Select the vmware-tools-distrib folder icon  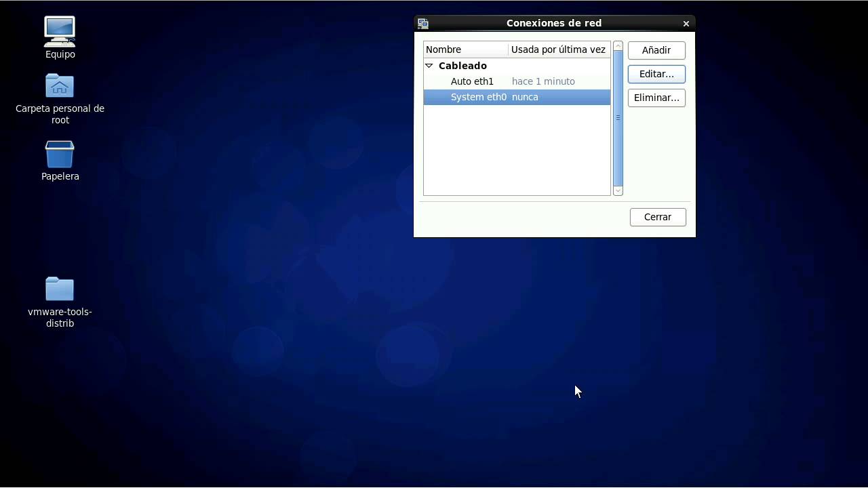[60, 289]
